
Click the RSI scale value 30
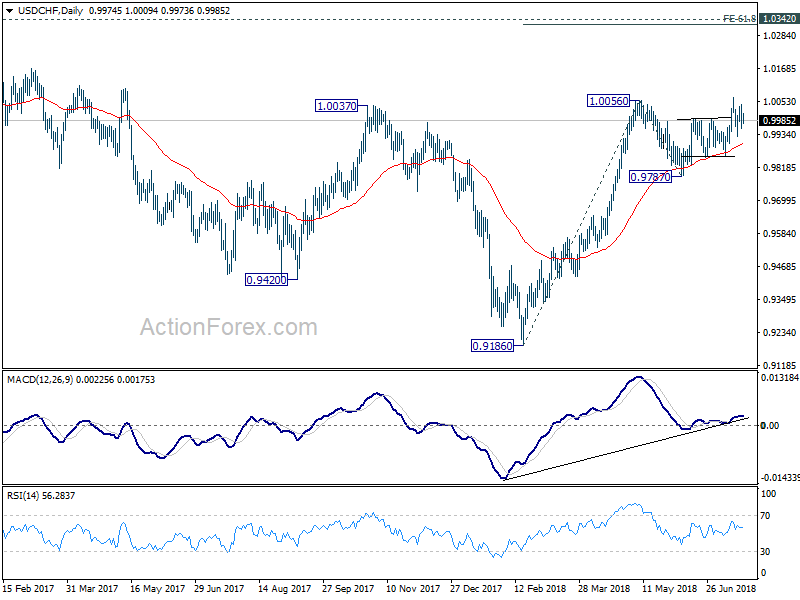(x=765, y=552)
